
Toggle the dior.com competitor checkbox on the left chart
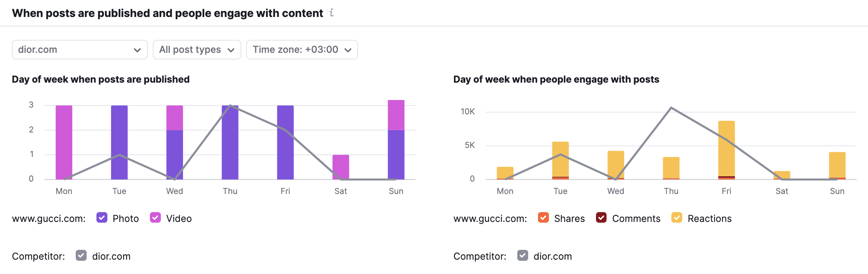[82, 256]
